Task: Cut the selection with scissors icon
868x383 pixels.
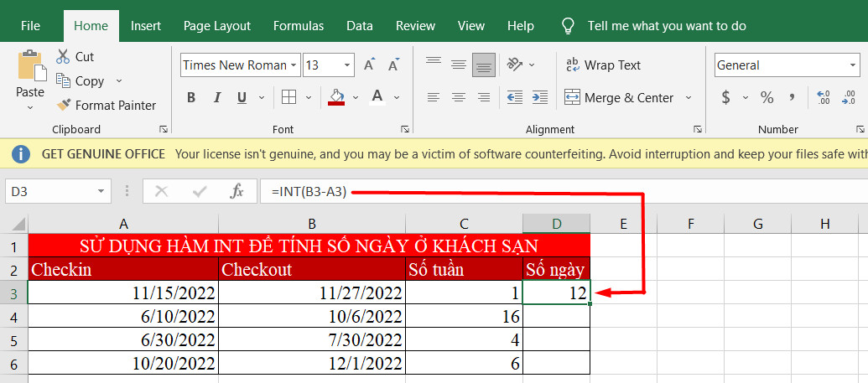Action: click(63, 56)
